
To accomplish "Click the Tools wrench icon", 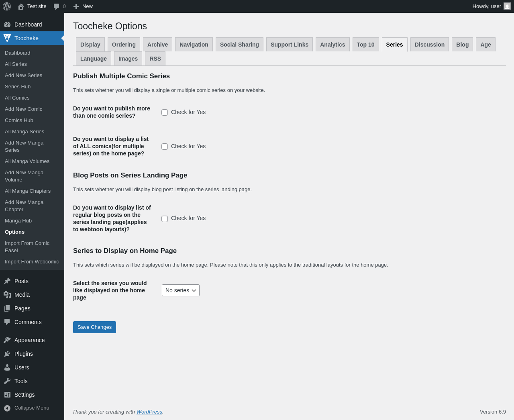I will [7, 381].
